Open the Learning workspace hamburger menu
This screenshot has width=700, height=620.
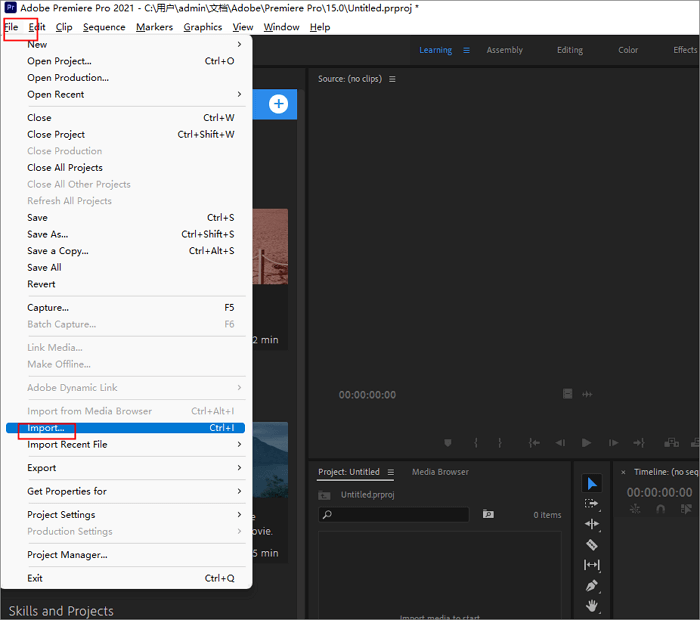(467, 50)
